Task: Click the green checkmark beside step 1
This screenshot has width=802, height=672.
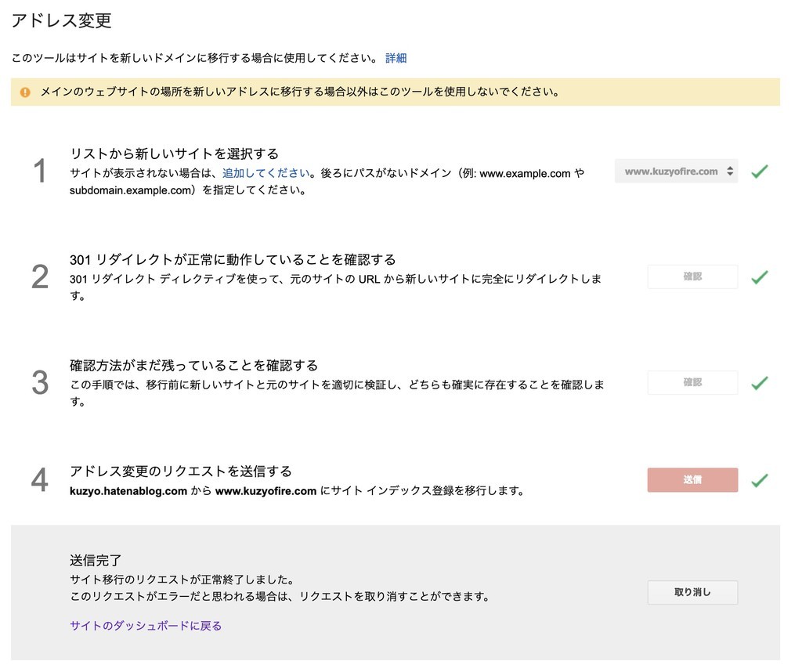Action: tap(760, 171)
